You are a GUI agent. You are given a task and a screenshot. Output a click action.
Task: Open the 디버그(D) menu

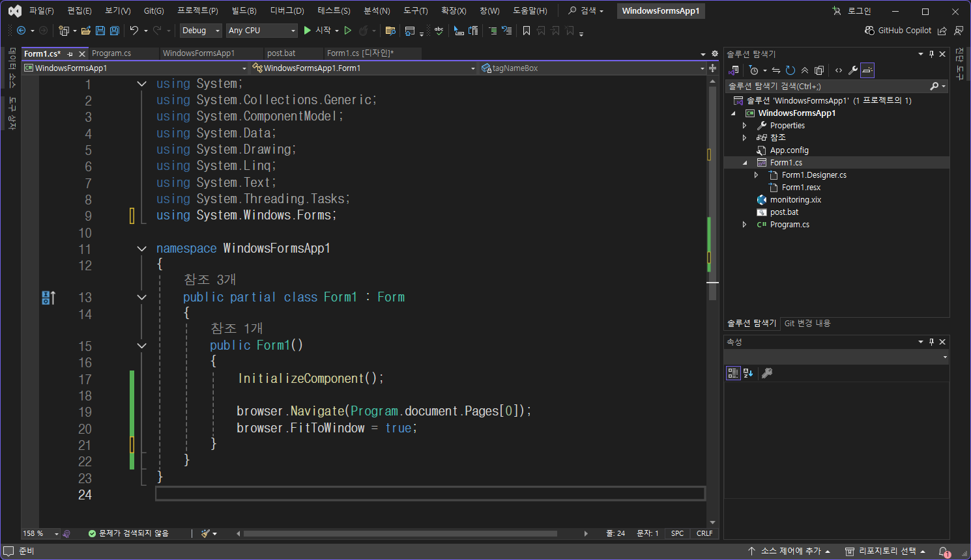(287, 11)
